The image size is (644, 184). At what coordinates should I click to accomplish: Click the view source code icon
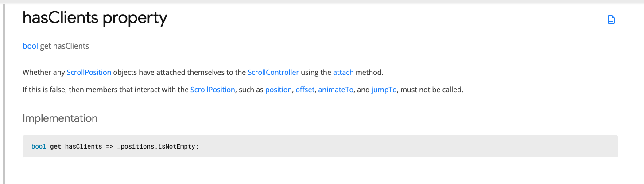tap(611, 20)
